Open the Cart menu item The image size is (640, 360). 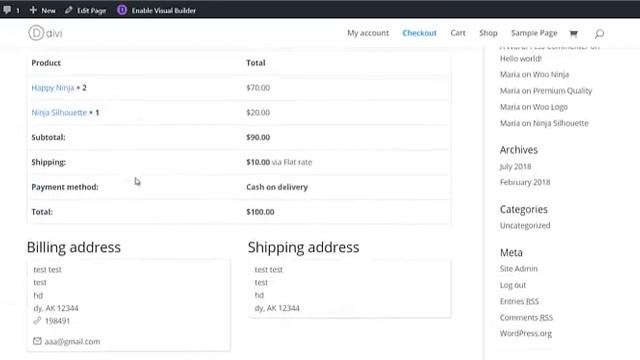pyautogui.click(x=458, y=33)
